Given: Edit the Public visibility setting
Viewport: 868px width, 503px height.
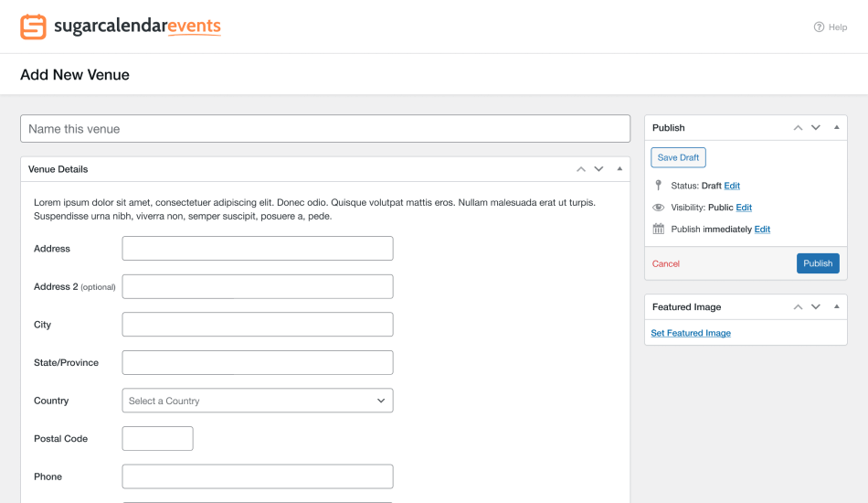Looking at the screenshot, I should coord(744,208).
